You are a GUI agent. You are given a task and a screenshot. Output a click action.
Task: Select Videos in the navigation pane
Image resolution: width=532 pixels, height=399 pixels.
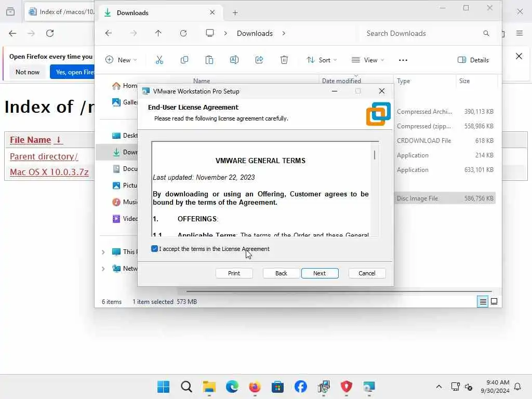tap(125, 219)
